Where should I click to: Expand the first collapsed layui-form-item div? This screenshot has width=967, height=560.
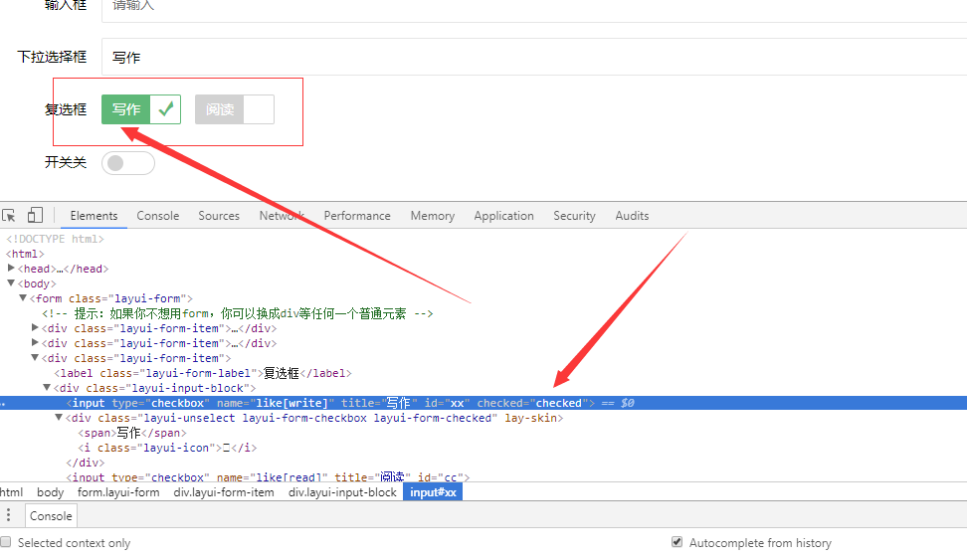pyautogui.click(x=35, y=327)
